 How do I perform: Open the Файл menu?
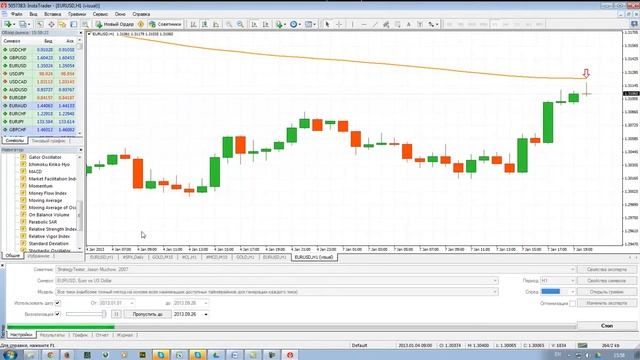[16, 14]
